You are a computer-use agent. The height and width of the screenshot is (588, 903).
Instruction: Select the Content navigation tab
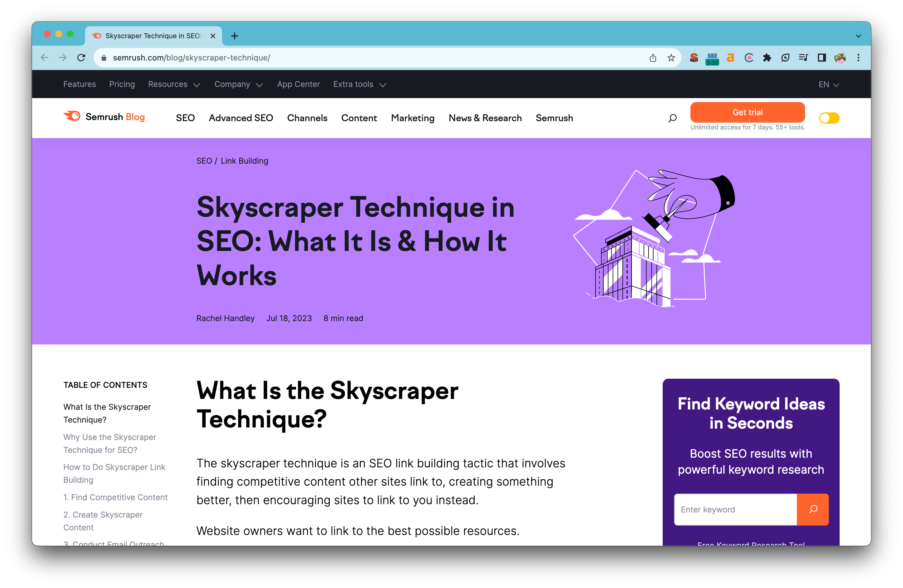point(359,118)
